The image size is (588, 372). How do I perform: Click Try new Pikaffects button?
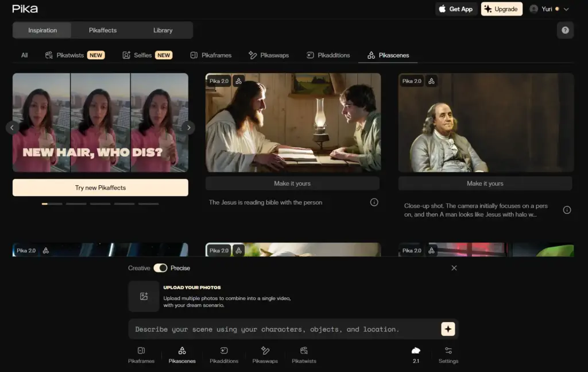click(100, 187)
